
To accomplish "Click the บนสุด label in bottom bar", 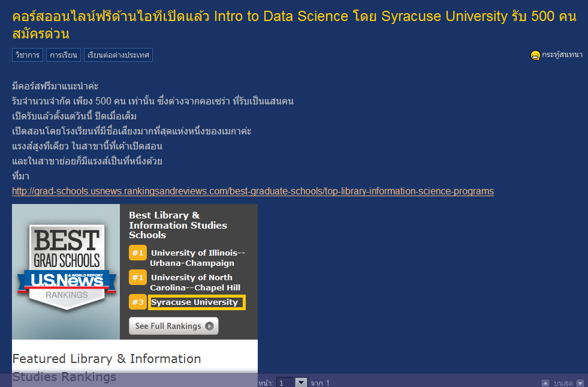I will (x=563, y=383).
